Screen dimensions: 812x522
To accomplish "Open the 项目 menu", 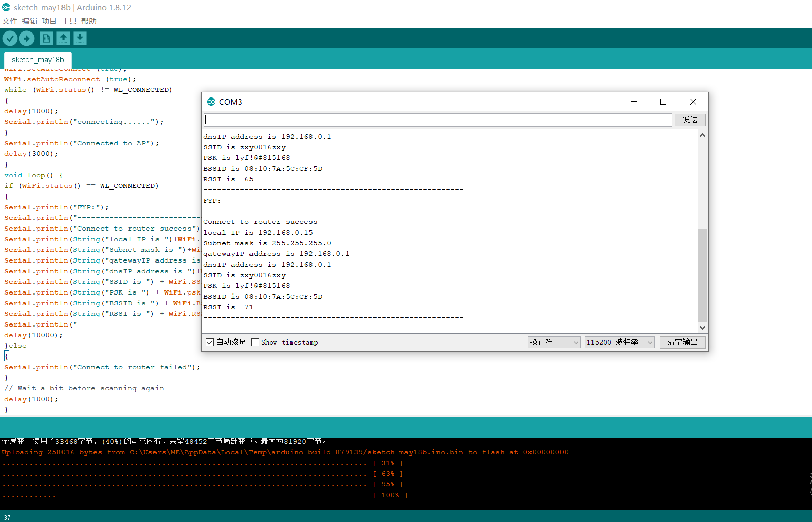I will click(x=49, y=21).
